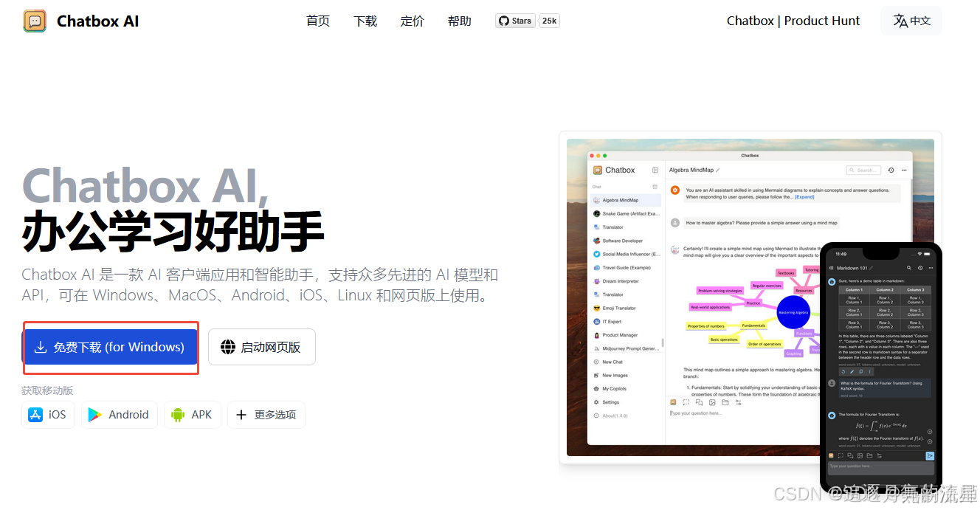Open the 中文 language selector

click(x=911, y=21)
